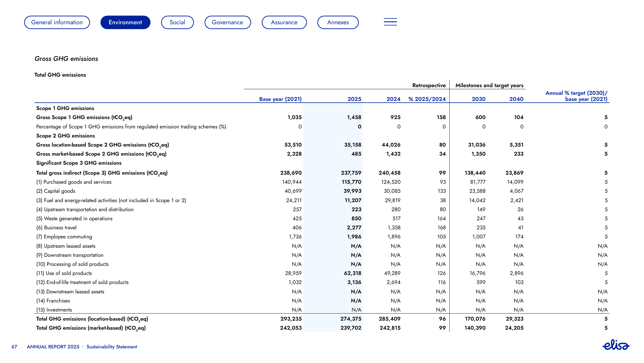Click the Elisa logo
Image resolution: width=644 pixels, height=363 pixels.
616,345
